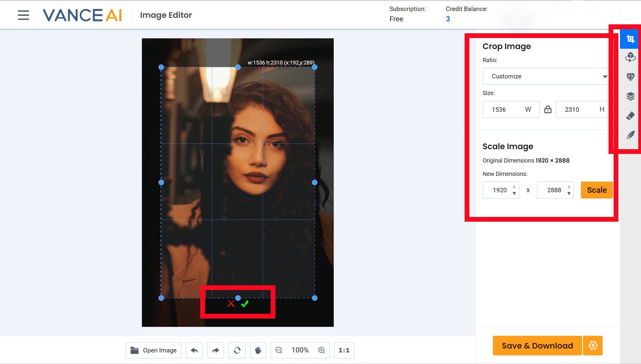The image size is (641, 364).
Task: Decrease new height using the stepper arrow
Action: pos(568,193)
